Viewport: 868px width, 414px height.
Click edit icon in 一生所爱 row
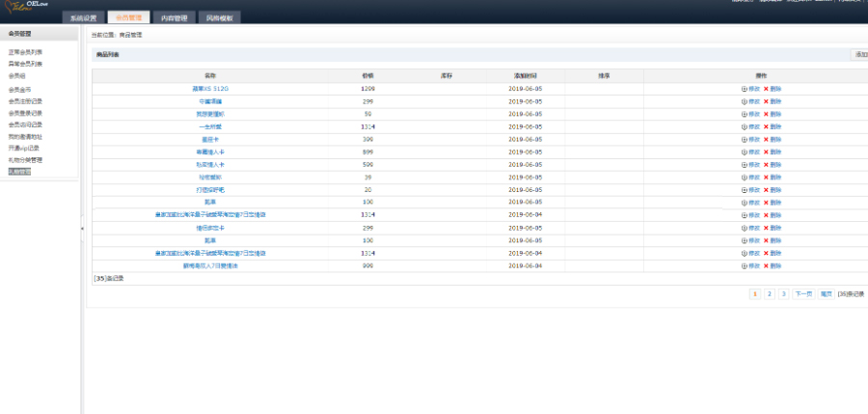744,126
